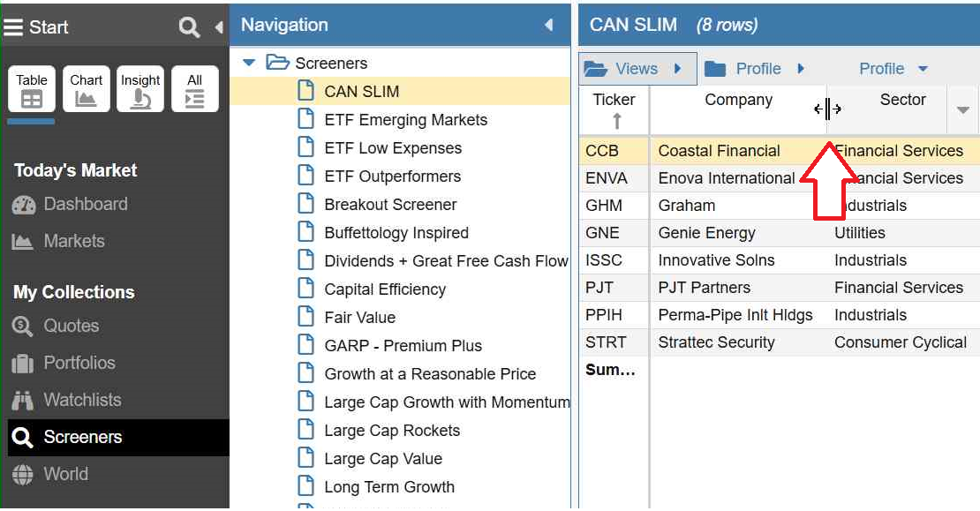Open the Insight view
980x511 pixels.
point(140,89)
